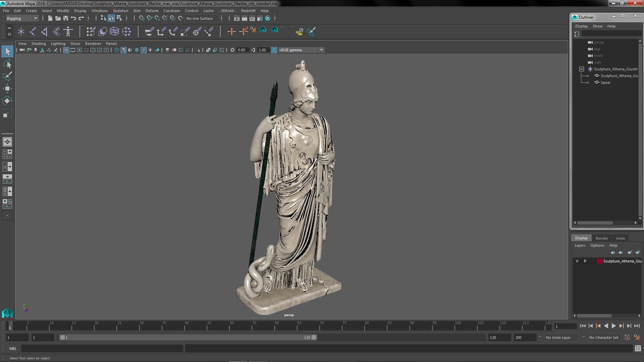Collapse the Sculpture_Athena_Giustin group in Outliner
Screen dimensions: 644x362
tap(582, 69)
